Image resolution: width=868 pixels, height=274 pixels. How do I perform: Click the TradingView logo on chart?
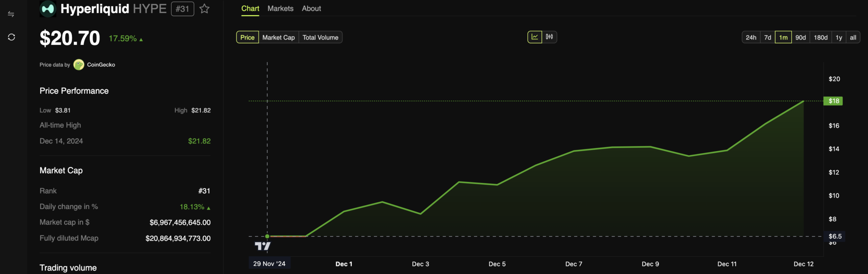tap(262, 246)
